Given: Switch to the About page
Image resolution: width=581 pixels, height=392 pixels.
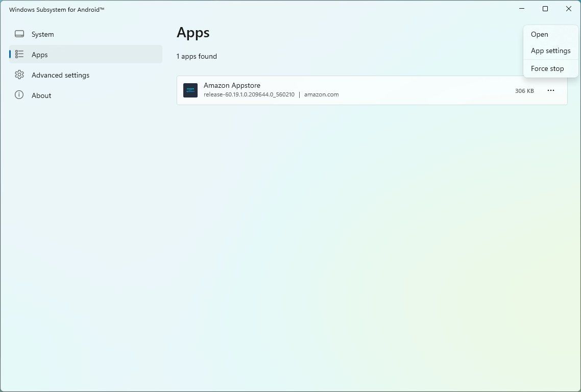Looking at the screenshot, I should click(x=41, y=95).
